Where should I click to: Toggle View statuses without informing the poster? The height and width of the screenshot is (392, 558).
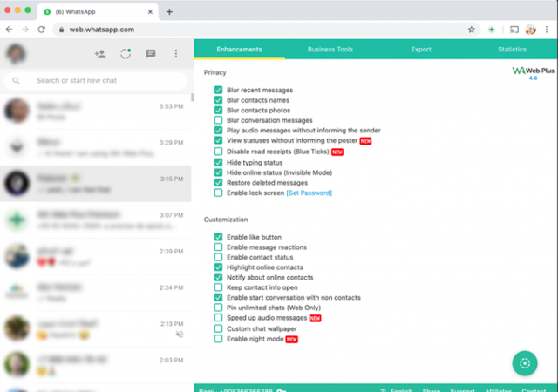[218, 140]
